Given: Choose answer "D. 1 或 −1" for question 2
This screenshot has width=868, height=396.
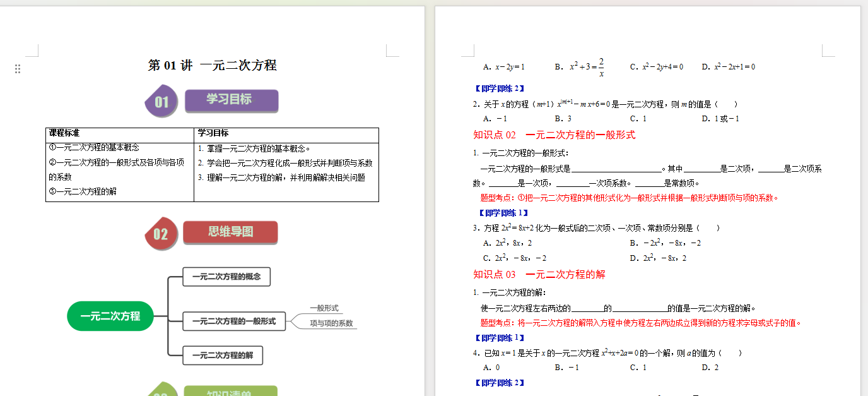Looking at the screenshot, I should point(720,119).
